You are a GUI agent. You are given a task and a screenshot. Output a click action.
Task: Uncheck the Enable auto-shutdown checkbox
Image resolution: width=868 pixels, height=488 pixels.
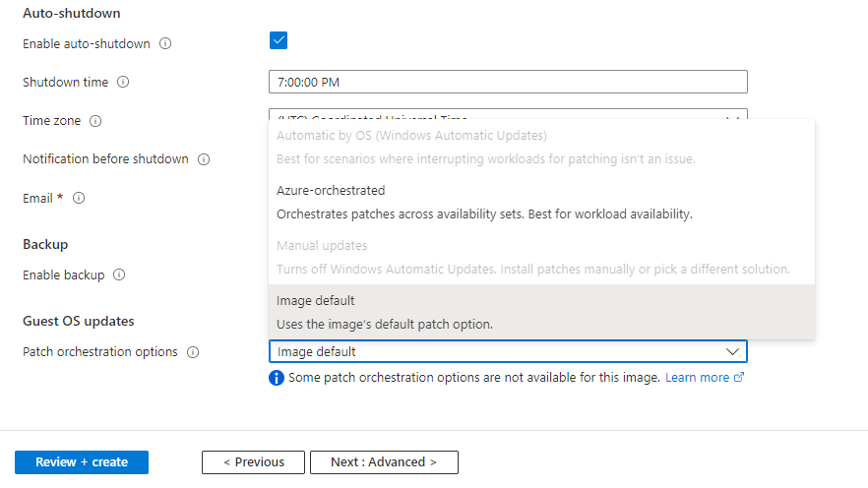(x=278, y=40)
